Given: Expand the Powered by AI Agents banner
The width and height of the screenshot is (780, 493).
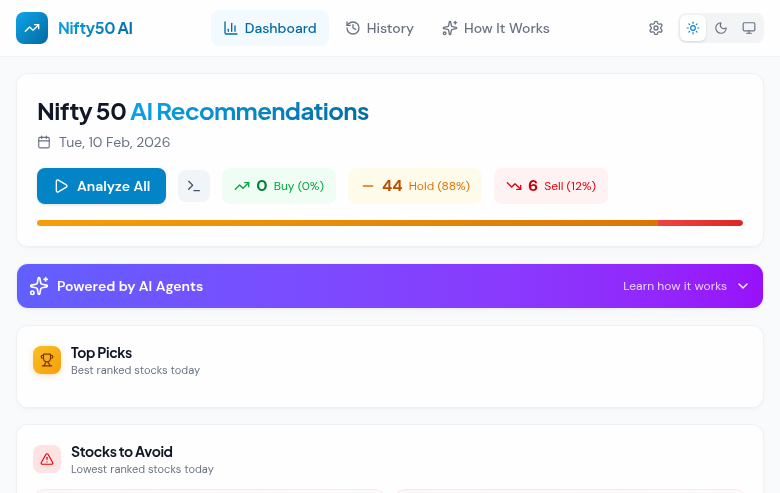Looking at the screenshot, I should (390, 286).
